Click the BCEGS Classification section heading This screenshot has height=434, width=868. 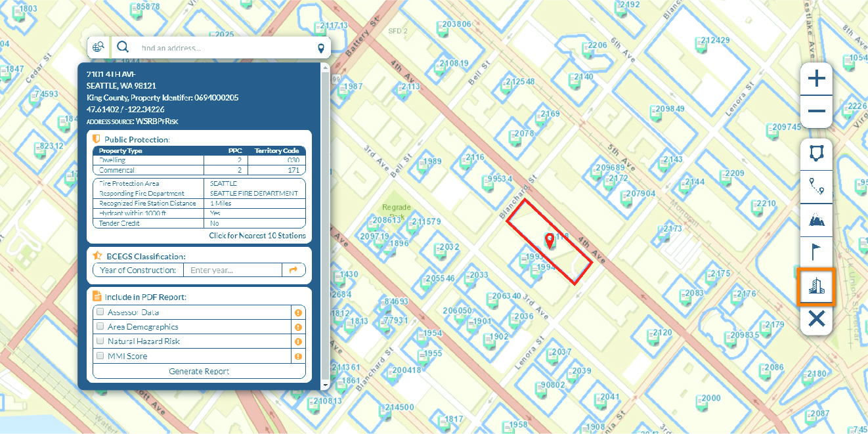click(146, 256)
